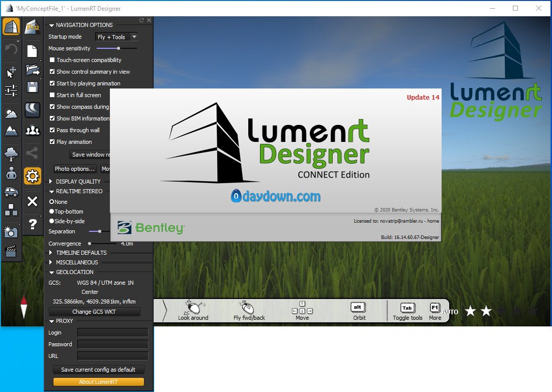Click the F1 More key icon

pos(435,308)
